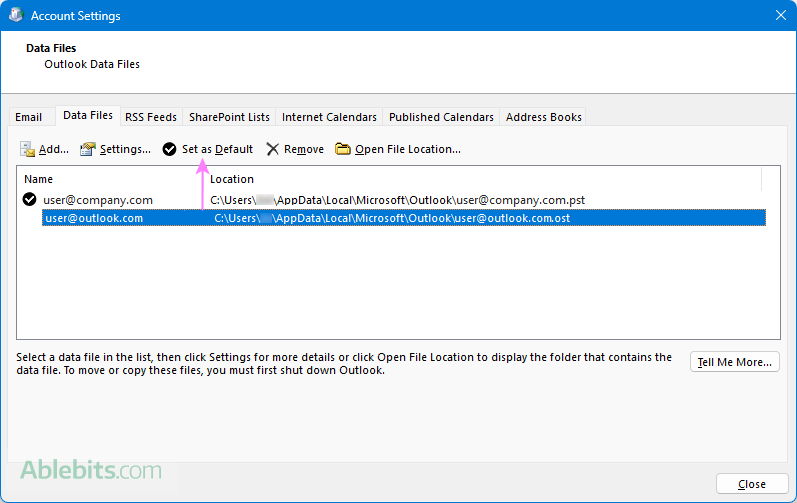797x503 pixels.
Task: Click the Name column header
Action: pos(39,179)
